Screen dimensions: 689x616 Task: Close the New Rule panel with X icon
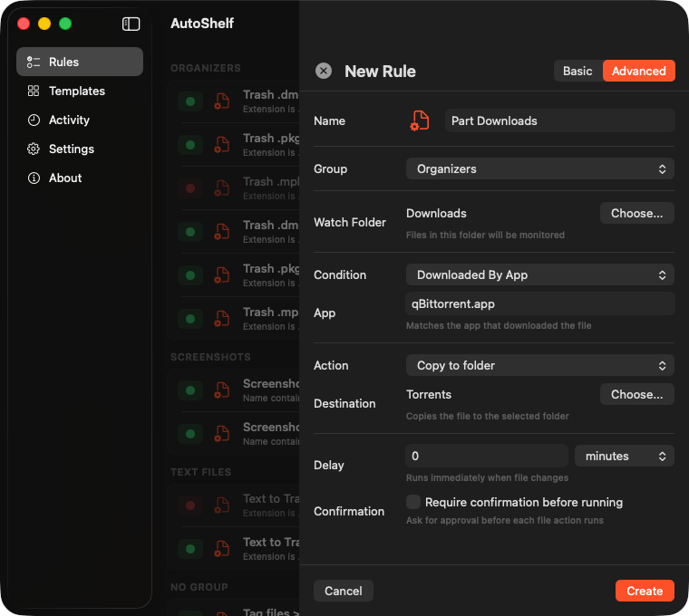[324, 71]
